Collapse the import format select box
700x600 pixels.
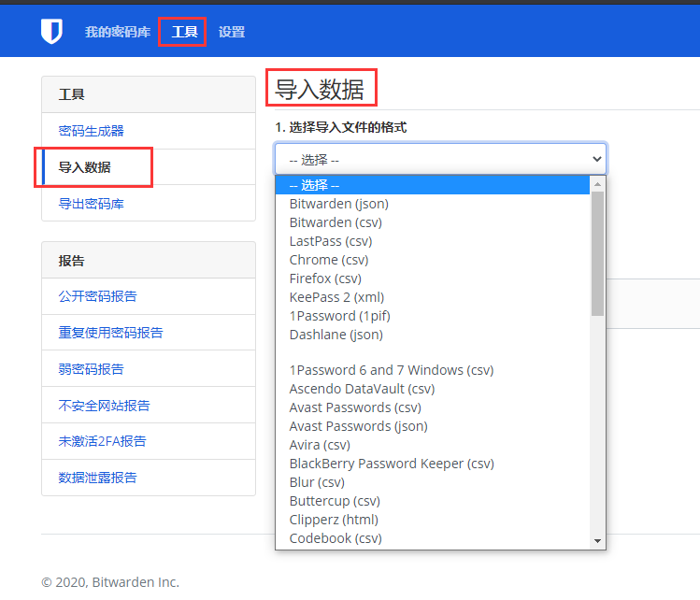pos(440,159)
